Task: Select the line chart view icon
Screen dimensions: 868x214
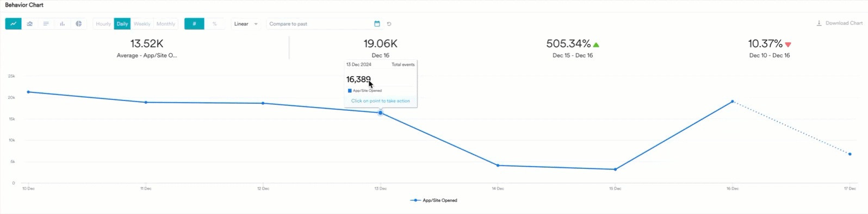Action: [x=13, y=24]
